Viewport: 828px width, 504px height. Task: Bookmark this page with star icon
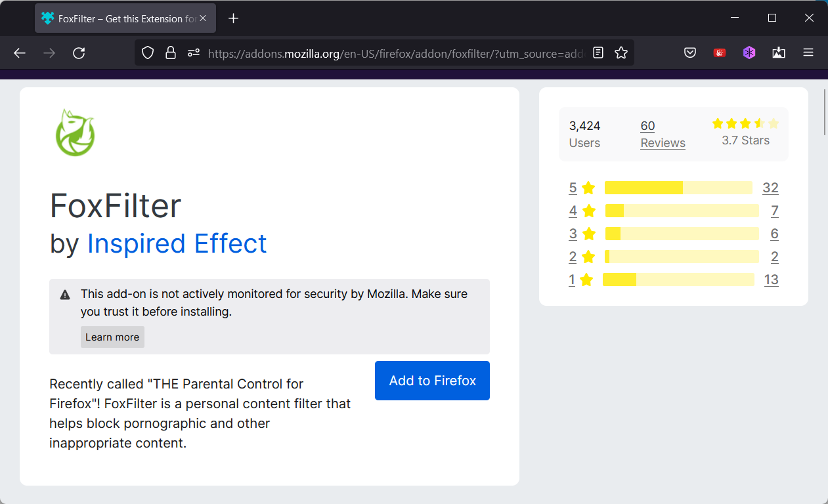(621, 53)
